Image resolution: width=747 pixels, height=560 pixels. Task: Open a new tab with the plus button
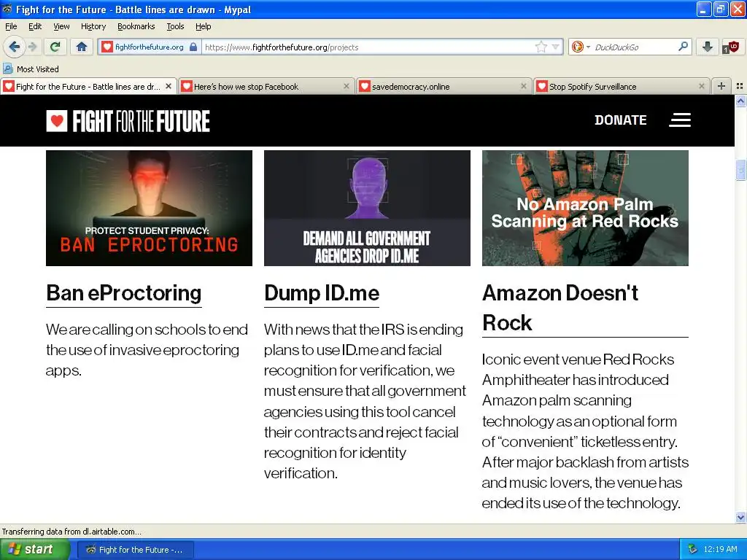point(721,86)
